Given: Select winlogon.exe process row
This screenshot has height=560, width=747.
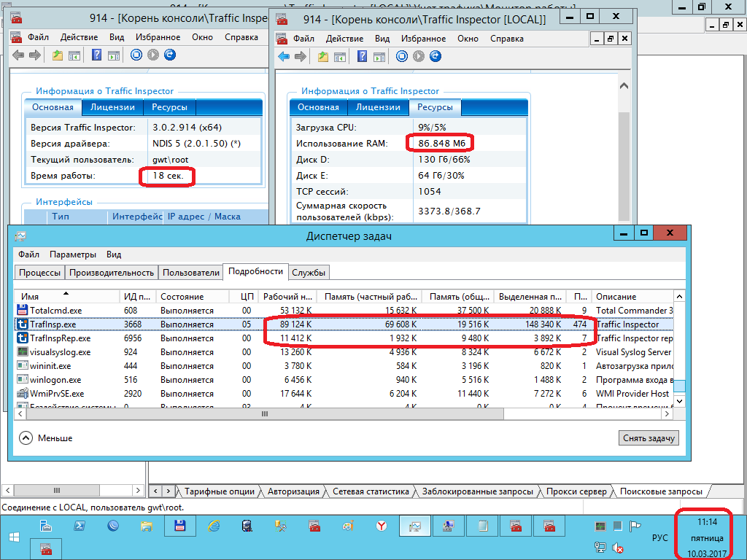Looking at the screenshot, I should pyautogui.click(x=344, y=380).
